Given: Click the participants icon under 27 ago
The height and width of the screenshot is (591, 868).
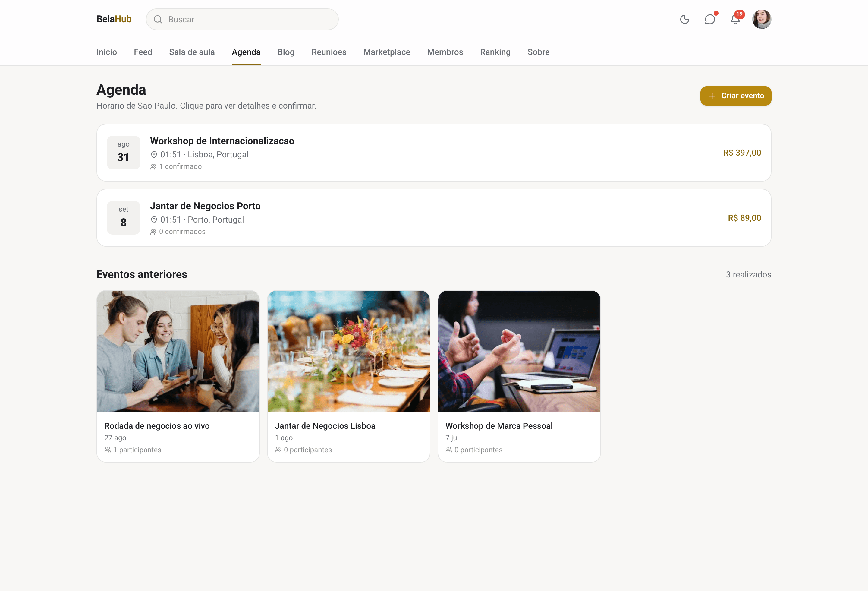Looking at the screenshot, I should click(x=108, y=450).
